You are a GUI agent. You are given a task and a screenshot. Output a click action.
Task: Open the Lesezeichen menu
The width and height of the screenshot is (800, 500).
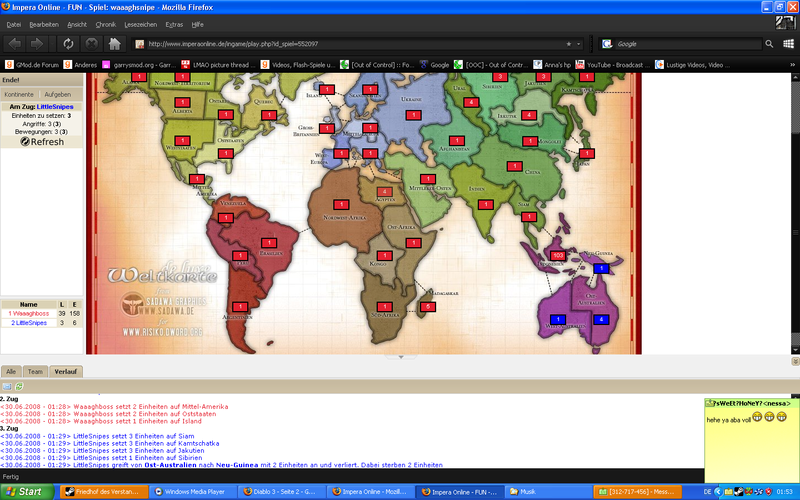[140, 24]
